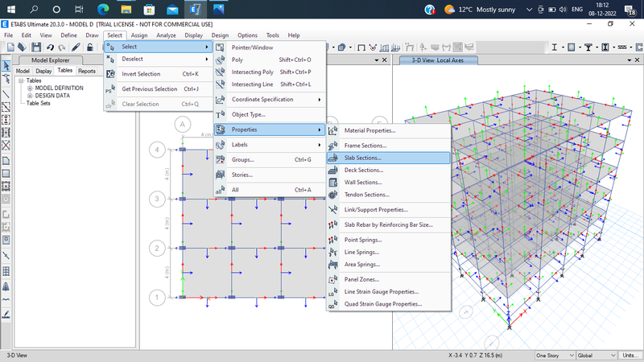Switch to Reports tab in Model Explorer
Screen dimensions: 644x362
87,71
